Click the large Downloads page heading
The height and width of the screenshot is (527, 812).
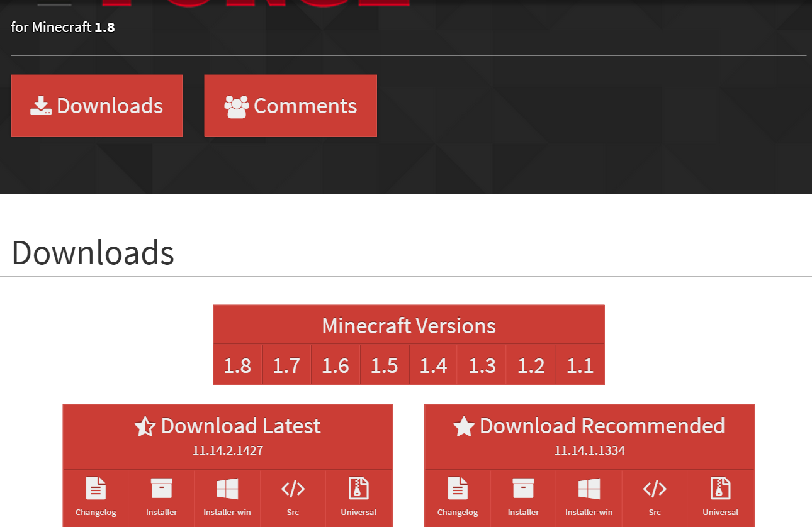coord(93,253)
